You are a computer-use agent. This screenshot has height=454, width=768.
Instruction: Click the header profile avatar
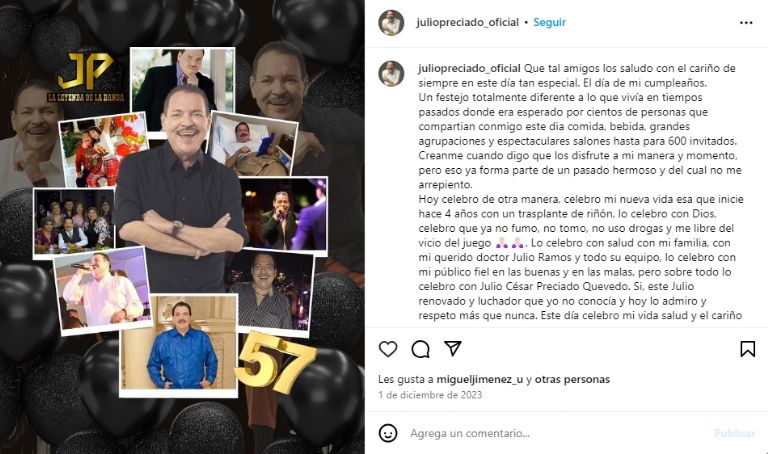click(391, 23)
